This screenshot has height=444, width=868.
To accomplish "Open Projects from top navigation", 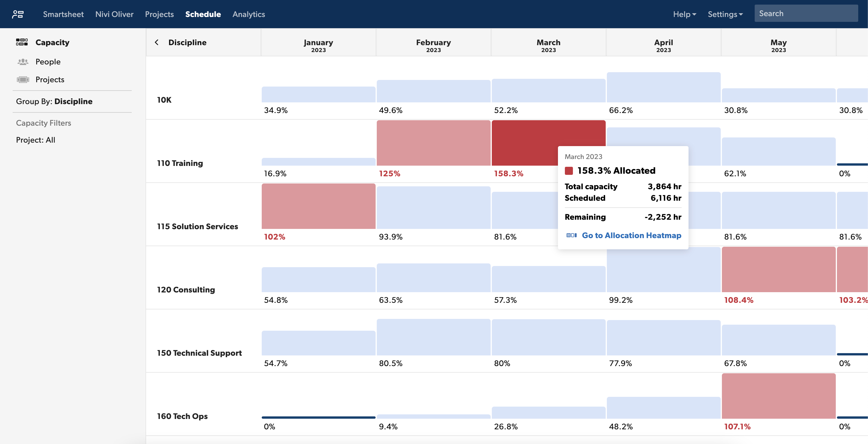I will (x=159, y=14).
